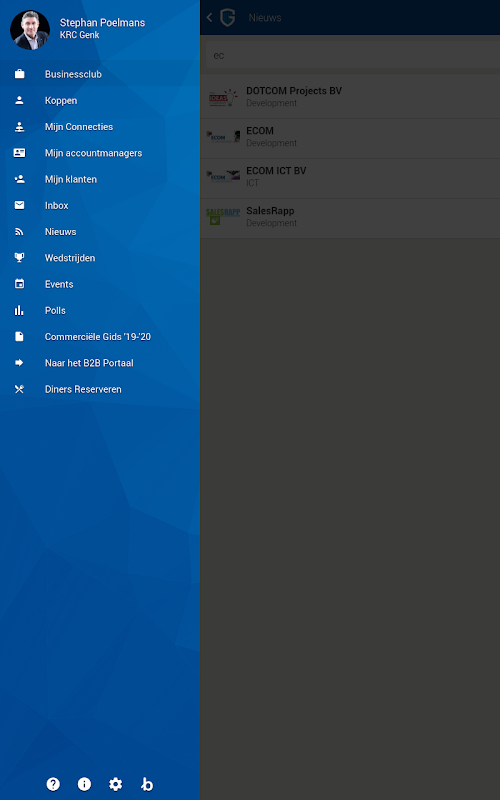This screenshot has width=500, height=800.
Task: Go back with the header arrow
Action: coord(209,17)
